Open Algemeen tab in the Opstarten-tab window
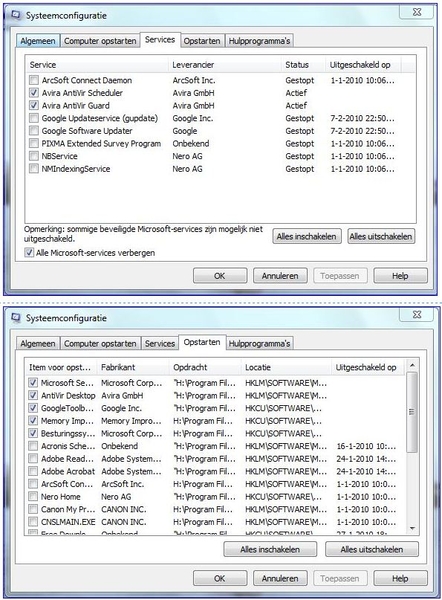This screenshot has width=442, height=600. pos(38,343)
